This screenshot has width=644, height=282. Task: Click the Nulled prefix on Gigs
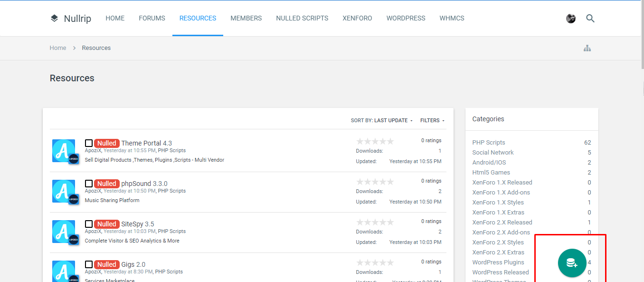(x=107, y=264)
